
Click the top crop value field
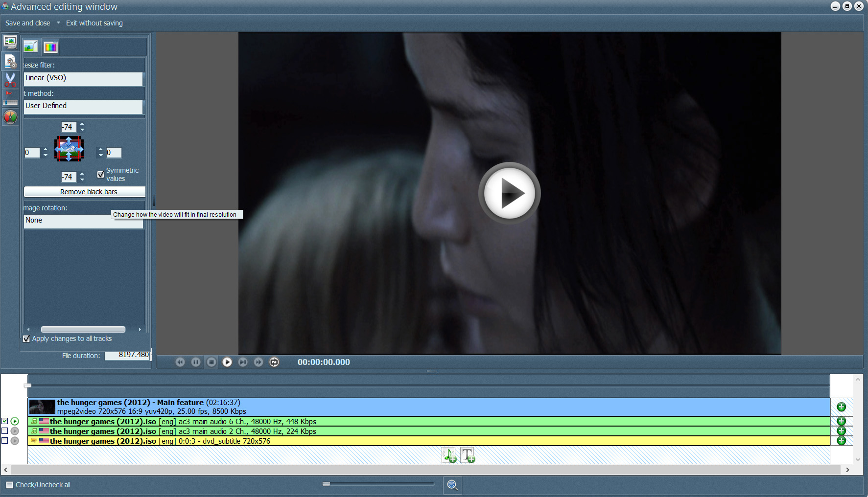(x=69, y=127)
